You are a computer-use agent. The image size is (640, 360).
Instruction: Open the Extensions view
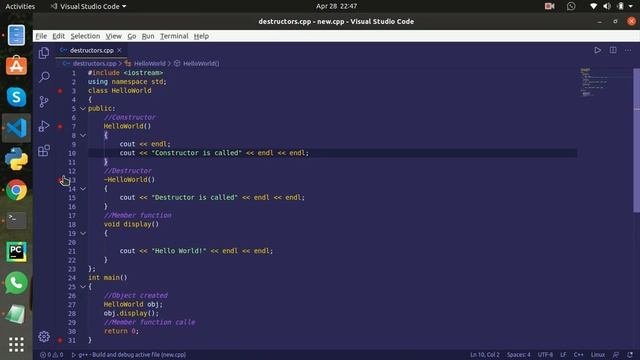pos(44,150)
